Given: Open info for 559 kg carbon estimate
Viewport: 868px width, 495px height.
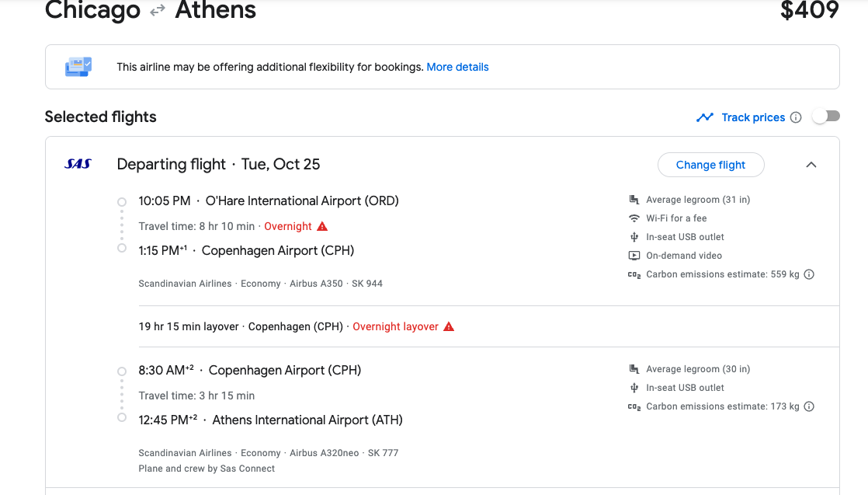Looking at the screenshot, I should tap(809, 274).
